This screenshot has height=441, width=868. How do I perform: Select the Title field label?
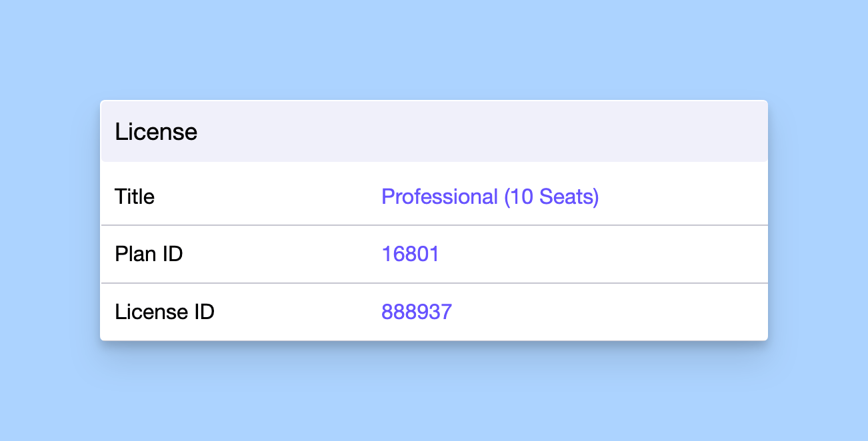[135, 197]
